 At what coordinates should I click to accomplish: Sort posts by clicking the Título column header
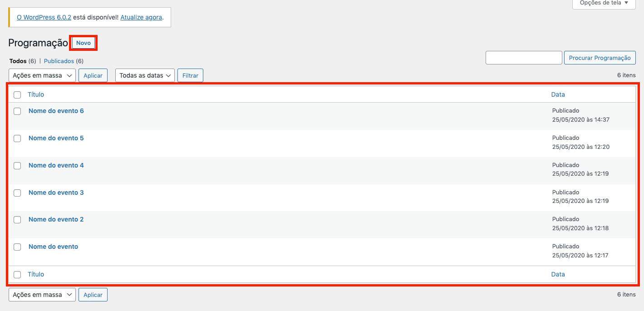point(36,94)
